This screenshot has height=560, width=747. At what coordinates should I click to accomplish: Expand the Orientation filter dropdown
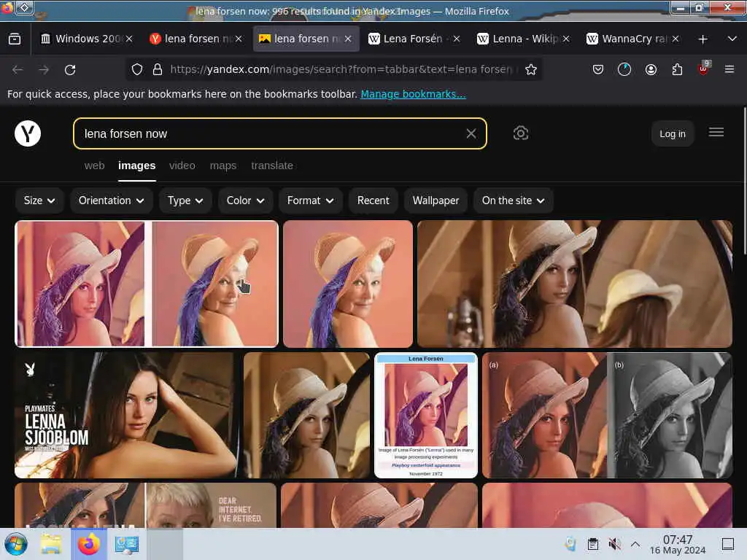[x=111, y=201]
